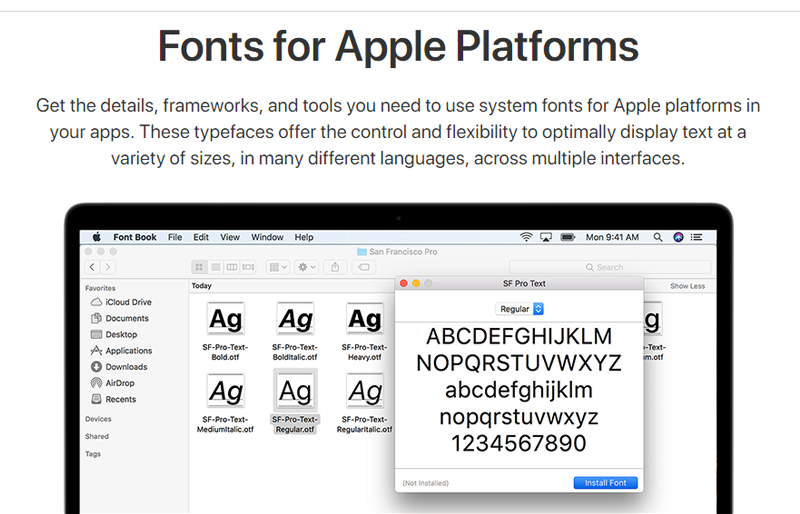The height and width of the screenshot is (514, 800).
Task: Select SF-Pro-Text-Regular.otf file thumbnail
Action: (x=295, y=391)
